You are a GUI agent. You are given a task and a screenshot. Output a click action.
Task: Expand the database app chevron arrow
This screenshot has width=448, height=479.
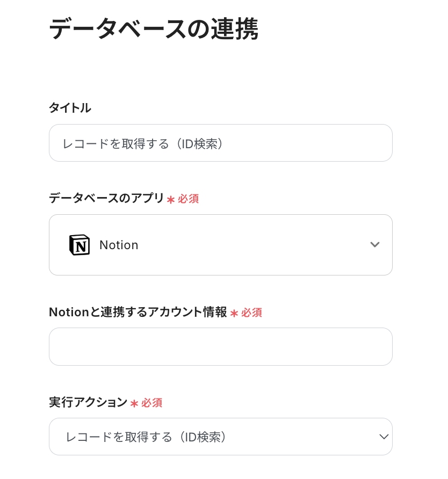[375, 245]
